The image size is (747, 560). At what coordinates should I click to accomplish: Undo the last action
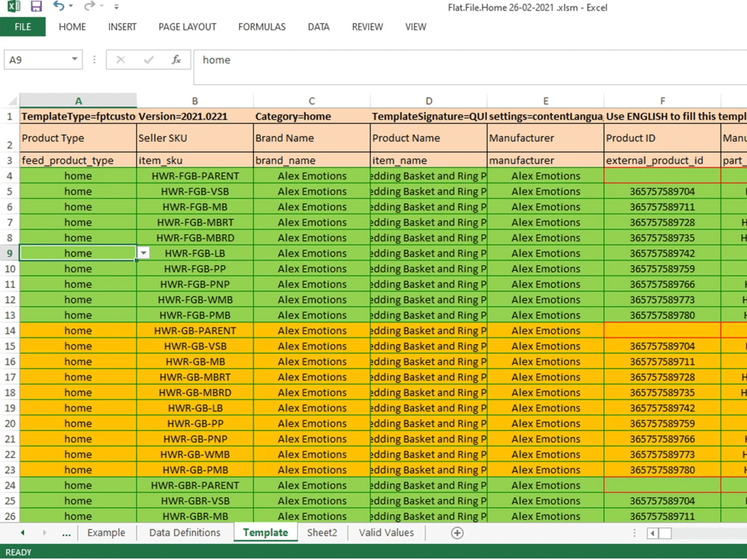[58, 6]
